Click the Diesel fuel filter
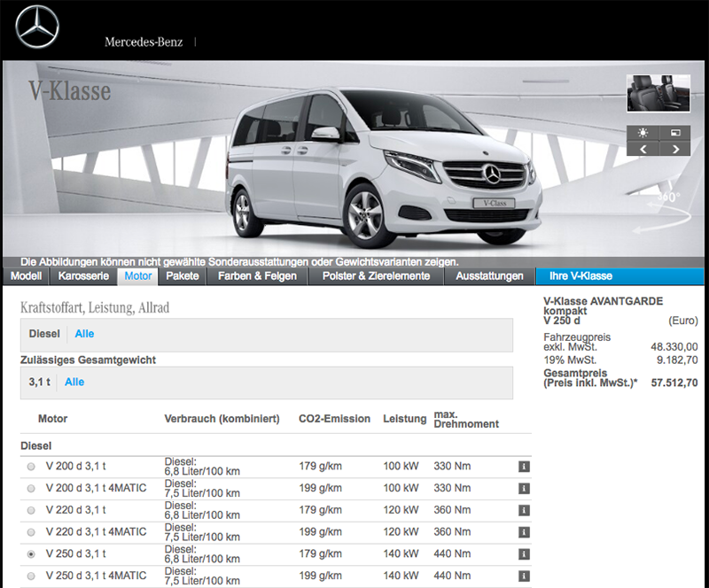The width and height of the screenshot is (709, 588). point(44,334)
